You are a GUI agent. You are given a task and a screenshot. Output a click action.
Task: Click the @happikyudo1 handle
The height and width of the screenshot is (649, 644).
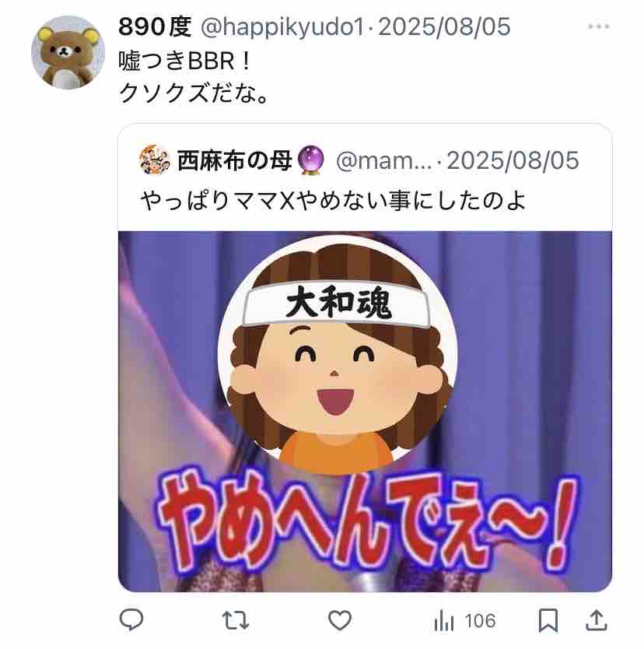282,27
